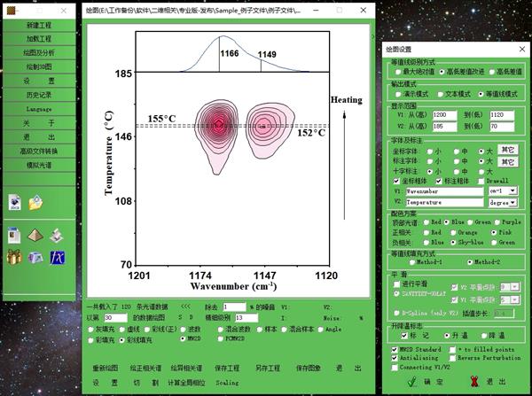Click the 重新绘图 button
This screenshot has height=396, width=532.
[x=105, y=367]
